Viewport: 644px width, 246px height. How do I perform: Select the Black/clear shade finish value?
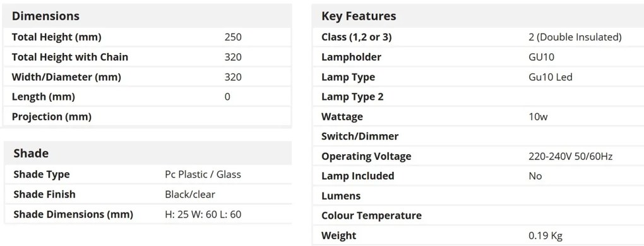coord(190,194)
